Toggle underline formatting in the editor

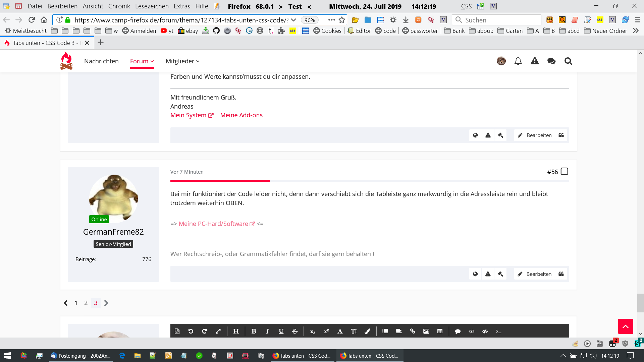pos(281,331)
